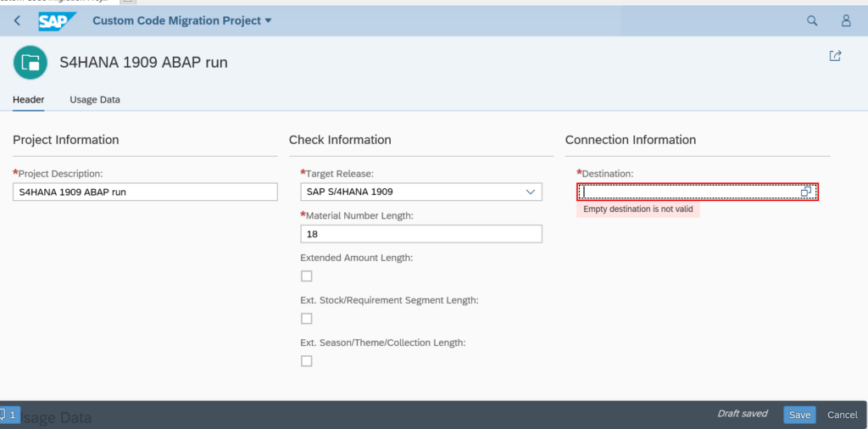Click inside the empty Destination field
The image size is (868, 429).
coord(687,192)
